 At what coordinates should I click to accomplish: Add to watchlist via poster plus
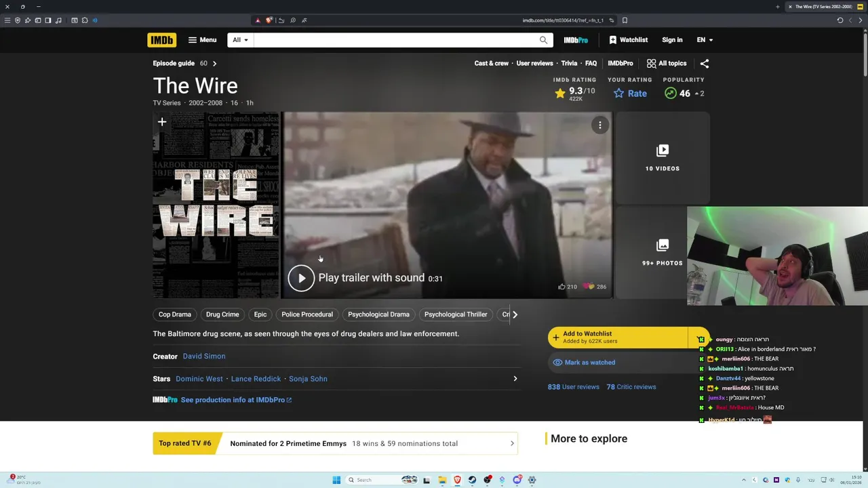point(162,122)
